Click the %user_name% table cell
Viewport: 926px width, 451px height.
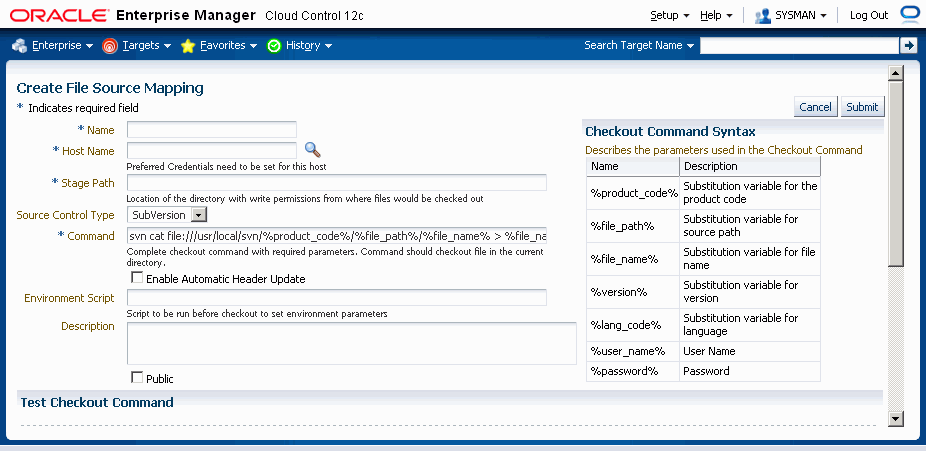coord(633,352)
